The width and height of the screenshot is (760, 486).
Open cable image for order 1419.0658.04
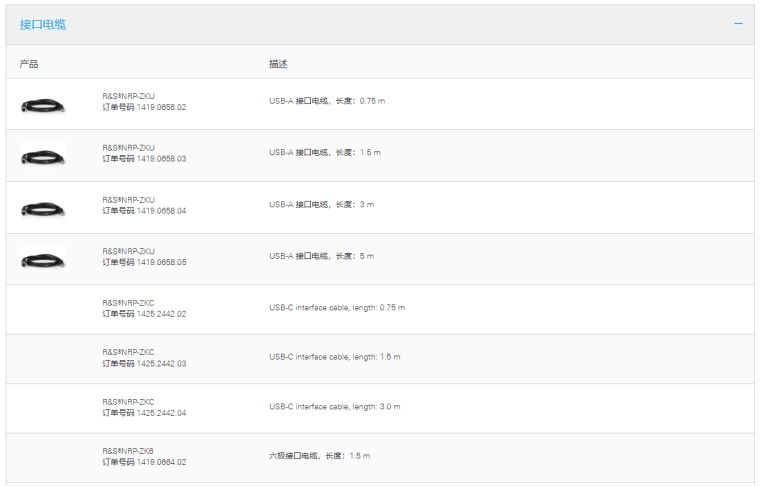[42, 208]
